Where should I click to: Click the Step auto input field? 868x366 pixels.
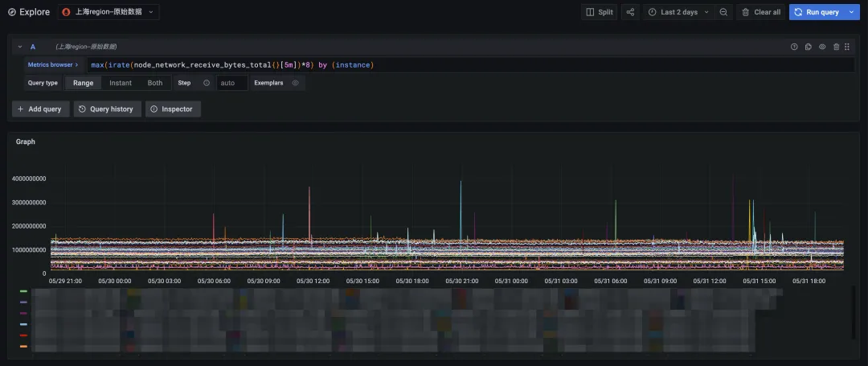(x=231, y=83)
